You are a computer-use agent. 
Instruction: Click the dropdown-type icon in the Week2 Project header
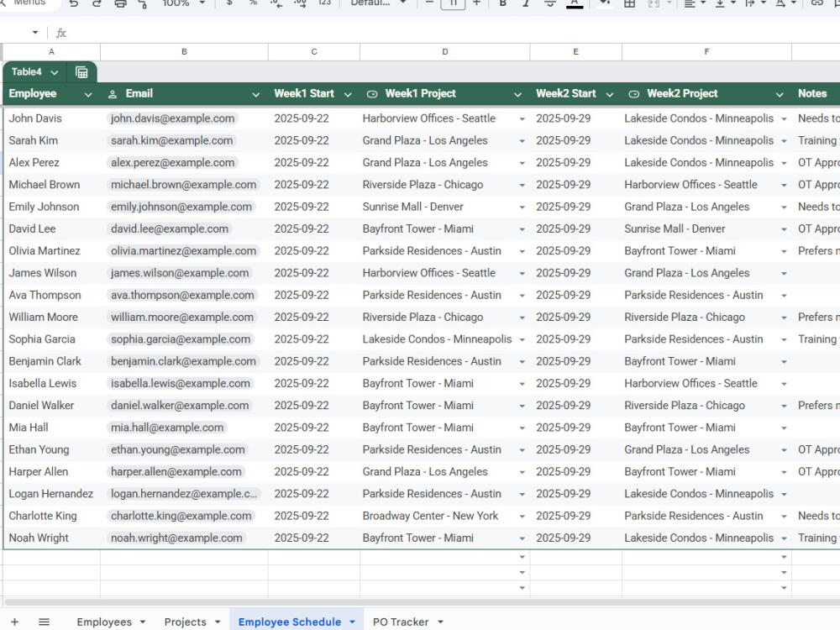click(x=633, y=94)
